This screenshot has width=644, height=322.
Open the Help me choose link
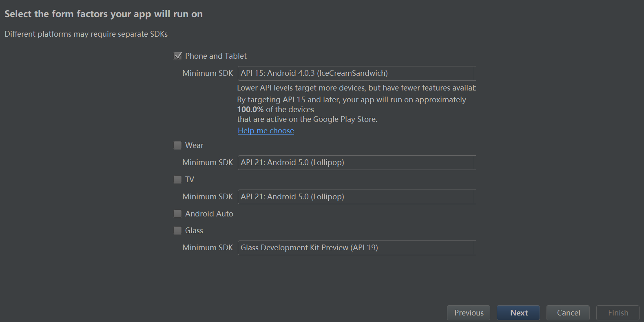(x=266, y=131)
